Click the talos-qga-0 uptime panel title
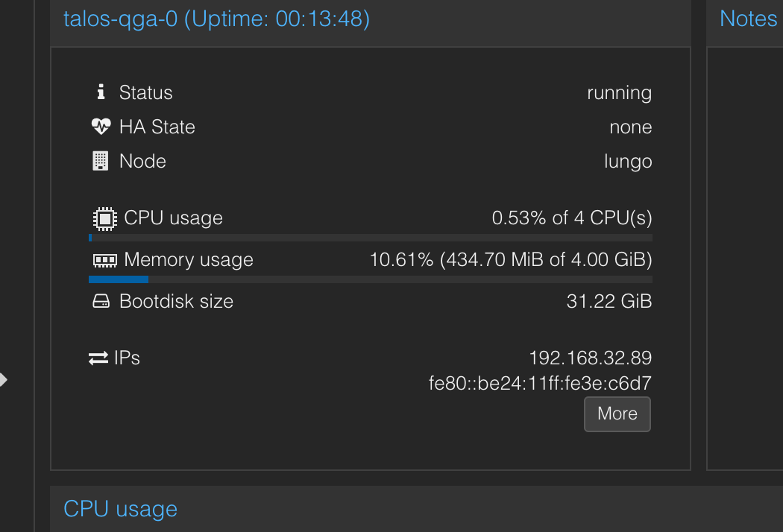Screen dimensions: 783x532 [x=216, y=19]
